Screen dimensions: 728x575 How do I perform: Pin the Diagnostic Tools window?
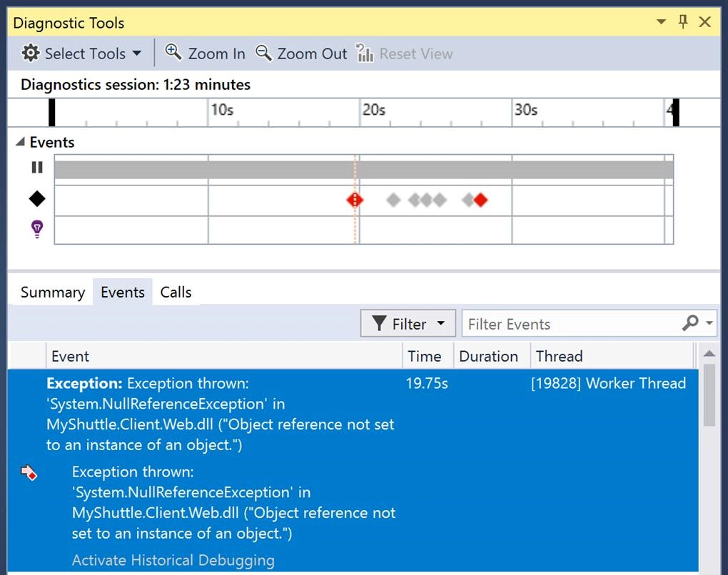click(x=683, y=22)
